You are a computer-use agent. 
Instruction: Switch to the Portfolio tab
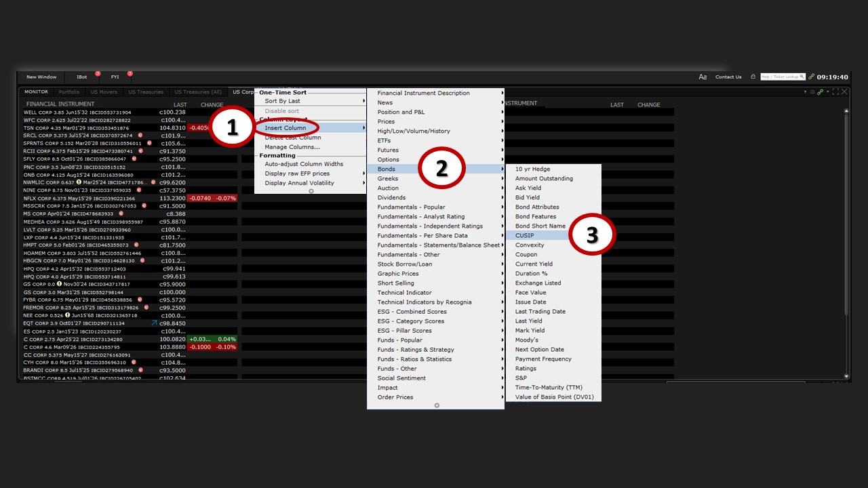click(x=69, y=92)
